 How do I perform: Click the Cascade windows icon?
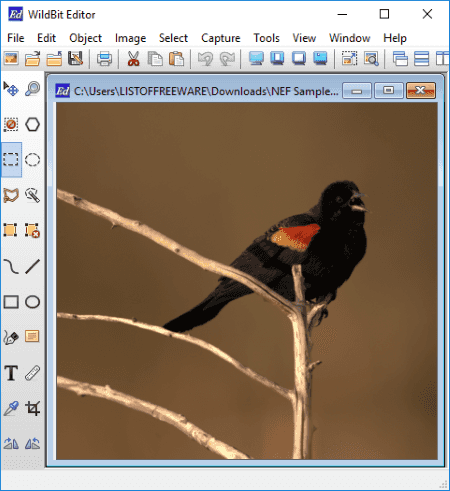[x=400, y=59]
